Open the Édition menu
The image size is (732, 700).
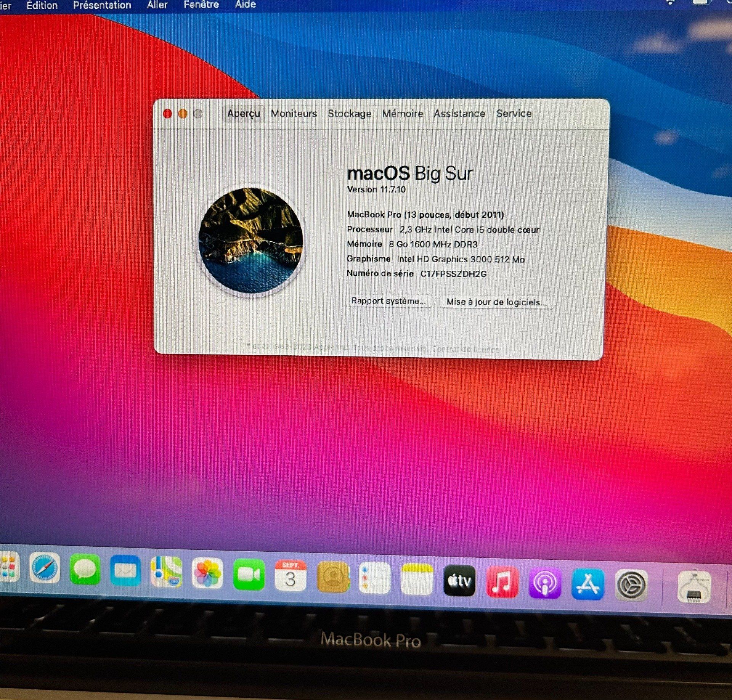click(x=42, y=5)
